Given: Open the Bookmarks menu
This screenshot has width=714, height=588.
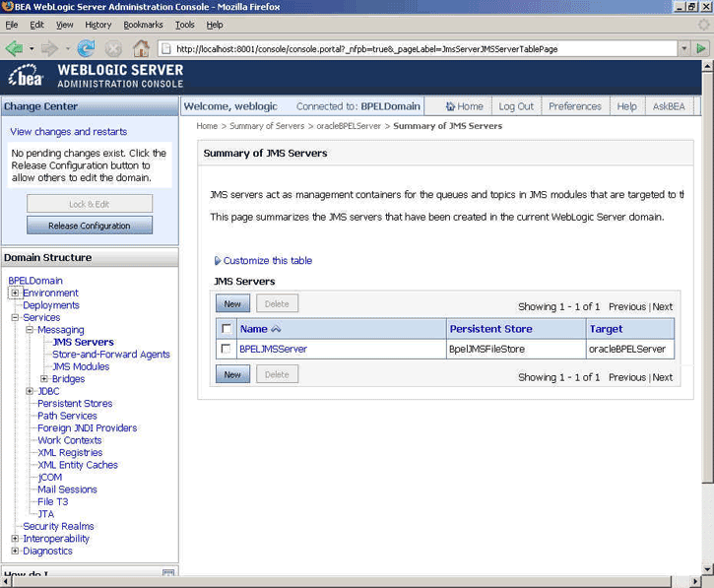Looking at the screenshot, I should [143, 25].
